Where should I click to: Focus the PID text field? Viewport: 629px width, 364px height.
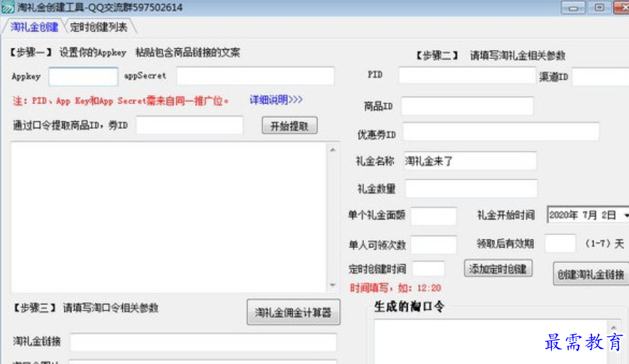pyautogui.click(x=467, y=75)
